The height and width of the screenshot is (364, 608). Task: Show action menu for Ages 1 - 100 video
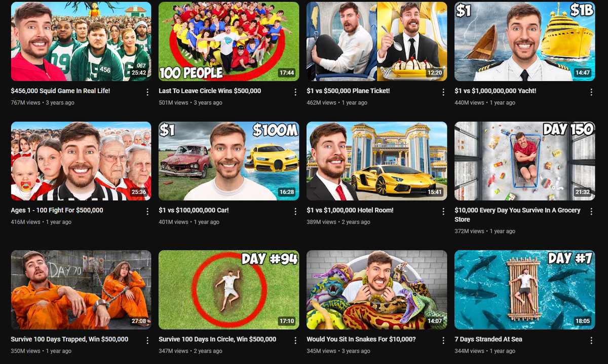click(x=147, y=211)
